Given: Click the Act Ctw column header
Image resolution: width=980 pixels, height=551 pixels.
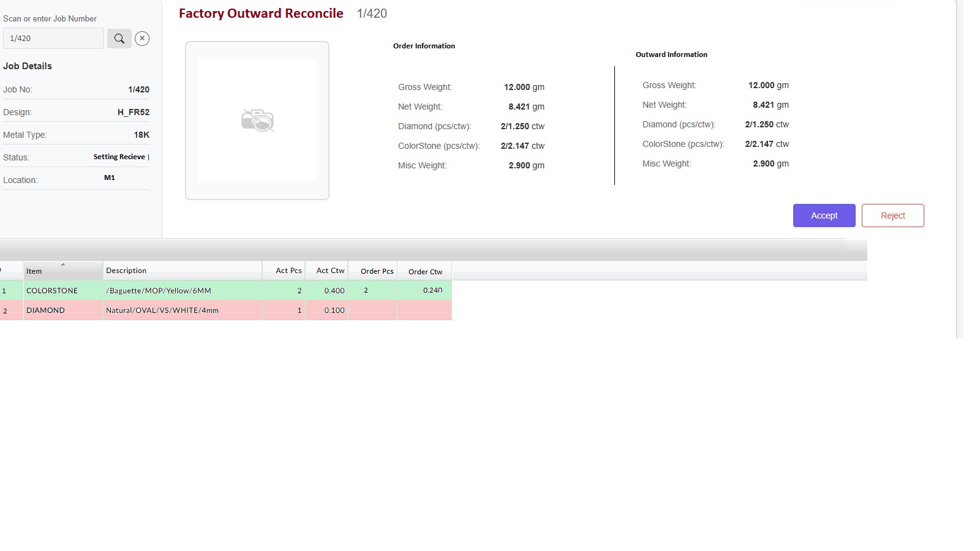Looking at the screenshot, I should click(x=326, y=271).
